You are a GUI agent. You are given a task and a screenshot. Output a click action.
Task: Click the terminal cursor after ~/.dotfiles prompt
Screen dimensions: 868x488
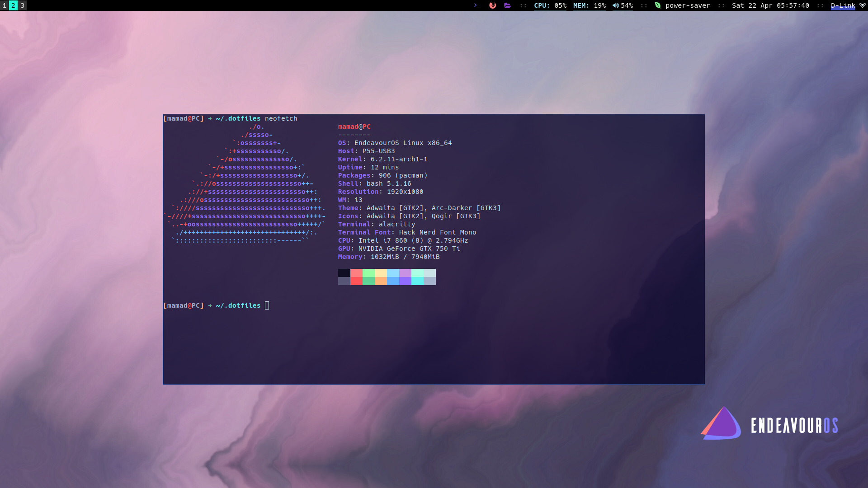[x=267, y=305]
